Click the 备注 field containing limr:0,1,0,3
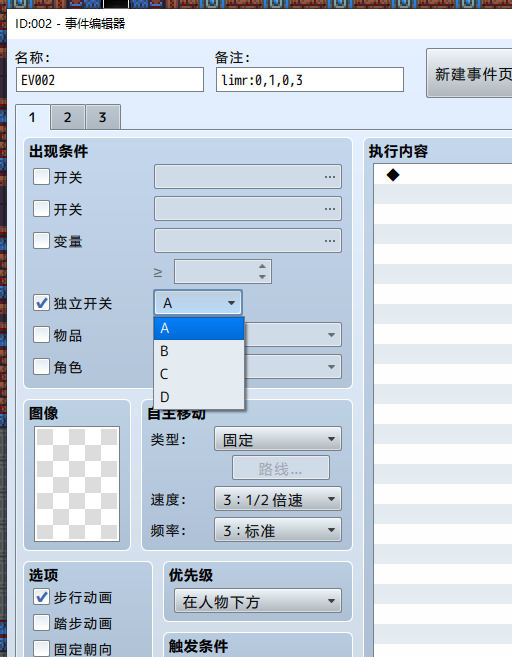This screenshot has width=512, height=657. tap(310, 80)
